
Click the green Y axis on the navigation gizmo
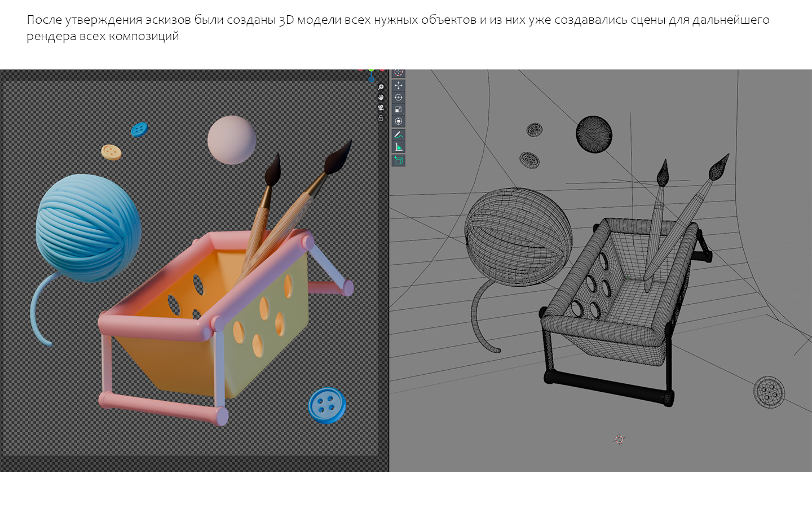point(370,69)
